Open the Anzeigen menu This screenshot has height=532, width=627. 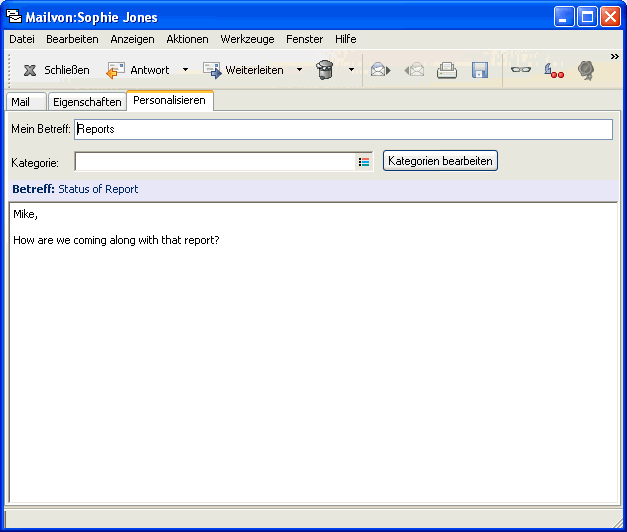(132, 39)
